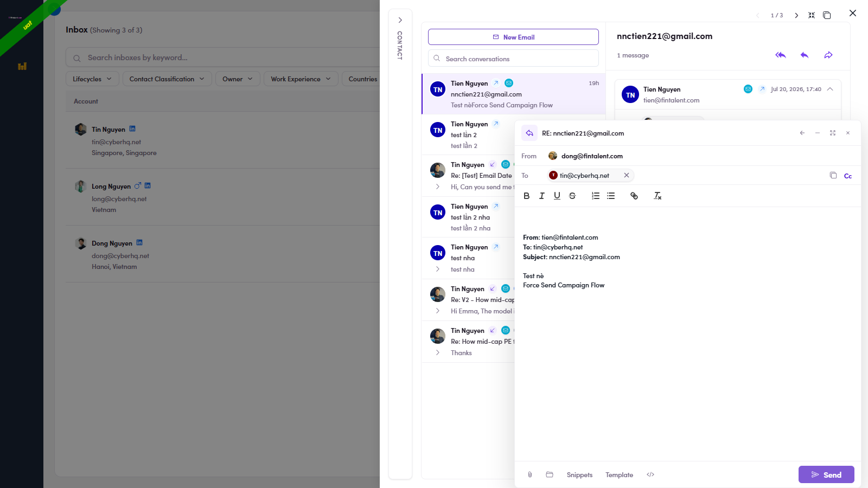This screenshot has width=868, height=488.
Task: Insert a bulleted list in the editor
Action: click(611, 196)
